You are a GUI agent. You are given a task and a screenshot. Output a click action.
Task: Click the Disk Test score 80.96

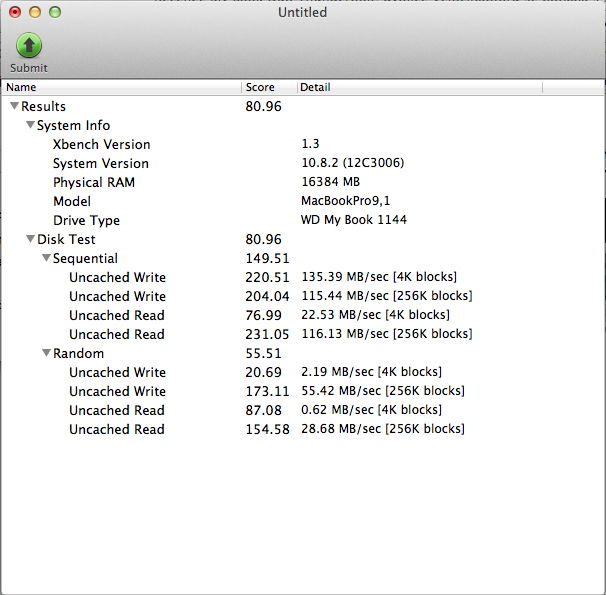(x=263, y=239)
